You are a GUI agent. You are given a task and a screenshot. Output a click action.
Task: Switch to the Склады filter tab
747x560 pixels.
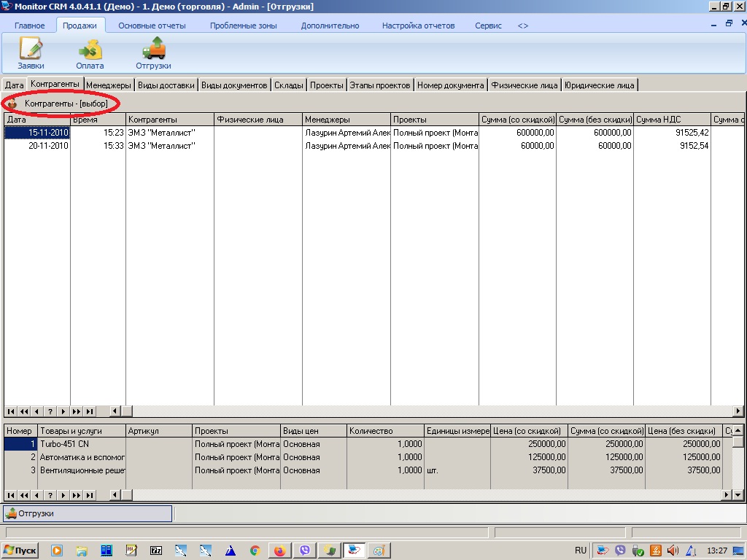coord(289,85)
